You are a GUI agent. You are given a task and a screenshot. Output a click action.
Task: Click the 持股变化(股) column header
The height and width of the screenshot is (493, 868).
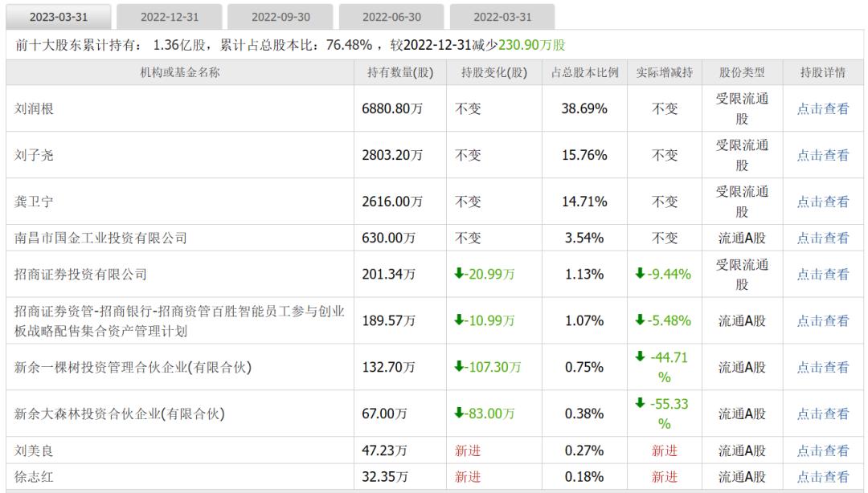coord(494,72)
